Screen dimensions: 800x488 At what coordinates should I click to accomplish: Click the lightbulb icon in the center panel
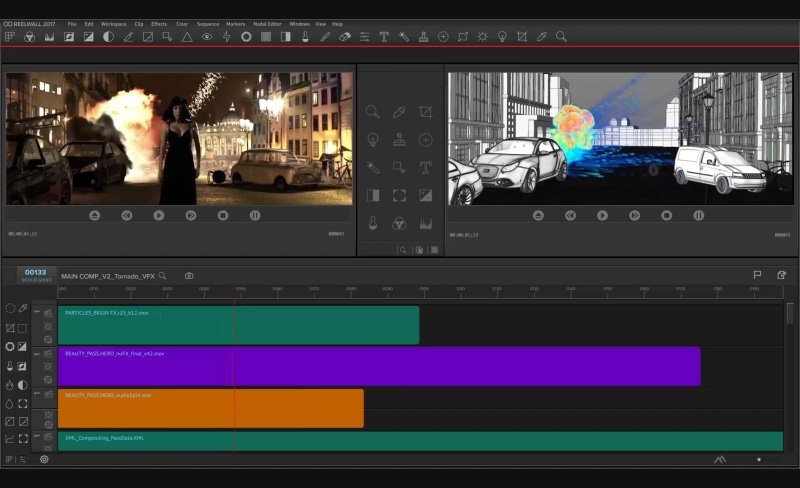point(372,140)
